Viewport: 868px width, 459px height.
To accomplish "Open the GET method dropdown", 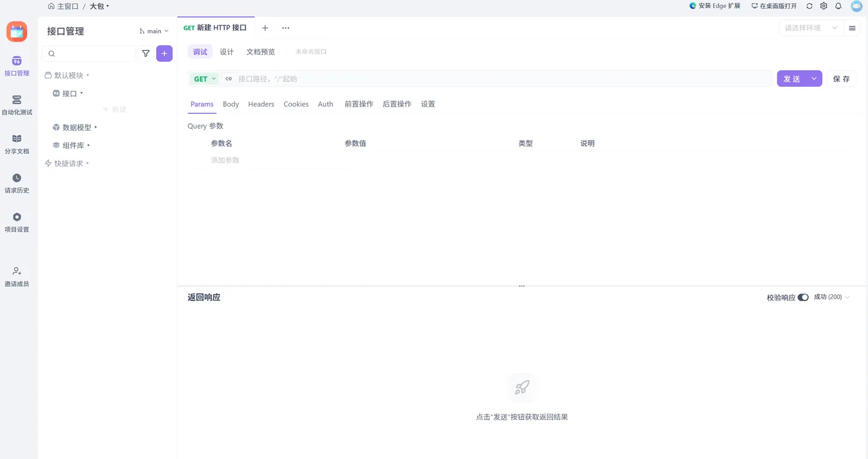I will pyautogui.click(x=205, y=79).
